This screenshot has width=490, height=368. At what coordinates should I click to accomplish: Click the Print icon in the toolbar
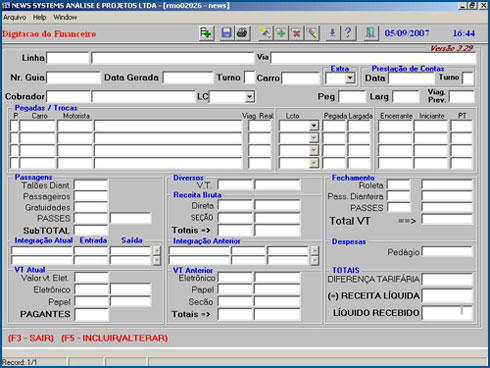click(242, 33)
